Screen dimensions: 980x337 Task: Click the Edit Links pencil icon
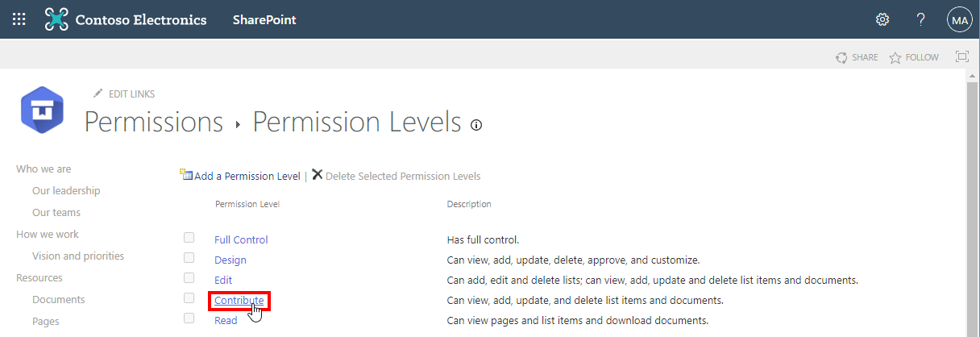tap(98, 94)
